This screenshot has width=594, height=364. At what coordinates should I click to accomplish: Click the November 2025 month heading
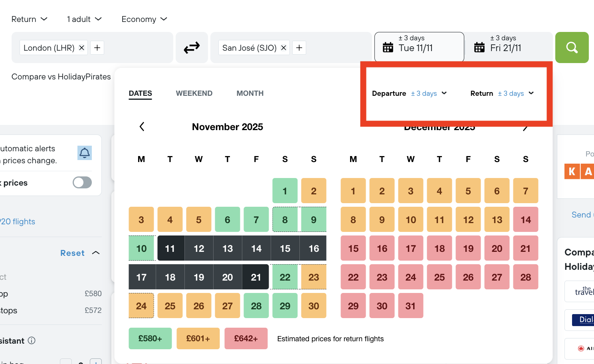[228, 127]
